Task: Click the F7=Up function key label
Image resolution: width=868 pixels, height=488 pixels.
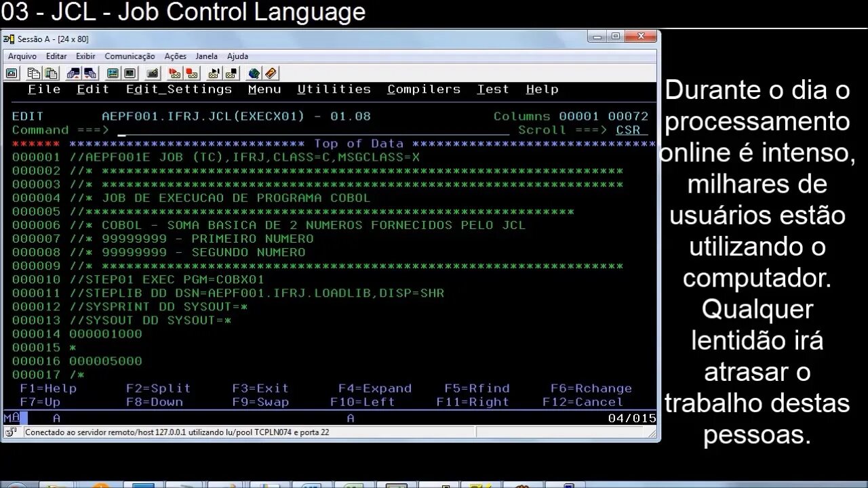Action: click(x=40, y=402)
